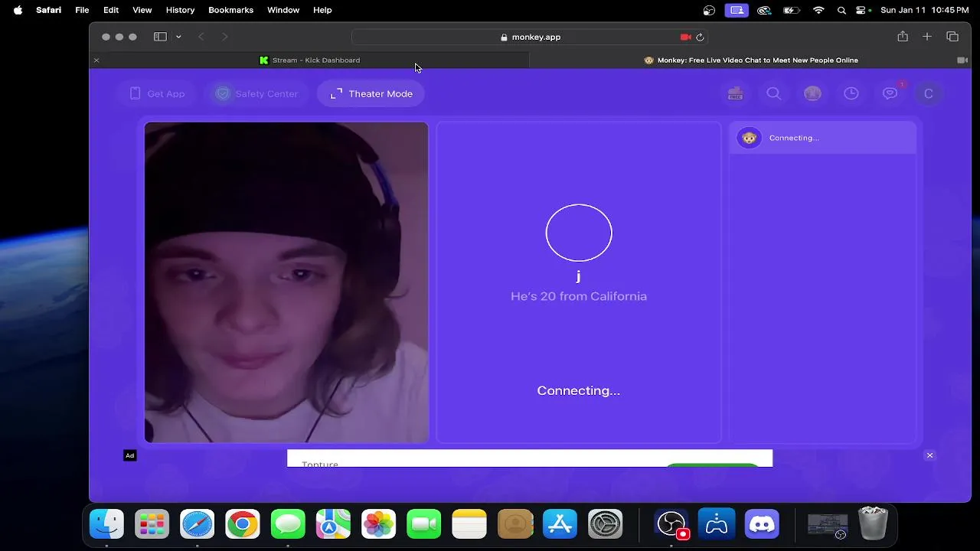This screenshot has height=551, width=980.
Task: Switch to the Stream - Kick Dashboard tab
Action: tap(309, 60)
